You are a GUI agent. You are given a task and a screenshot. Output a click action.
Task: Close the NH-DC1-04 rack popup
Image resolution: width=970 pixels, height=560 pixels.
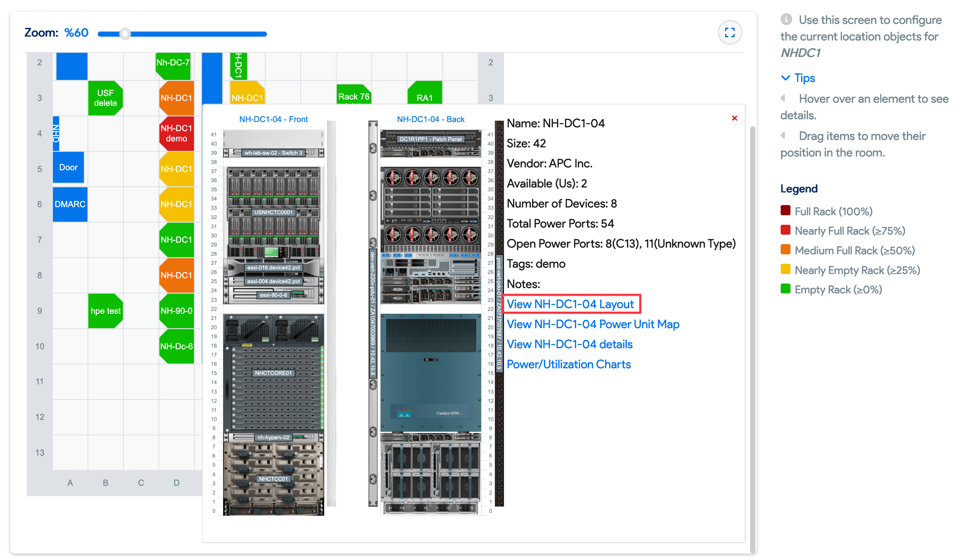734,118
